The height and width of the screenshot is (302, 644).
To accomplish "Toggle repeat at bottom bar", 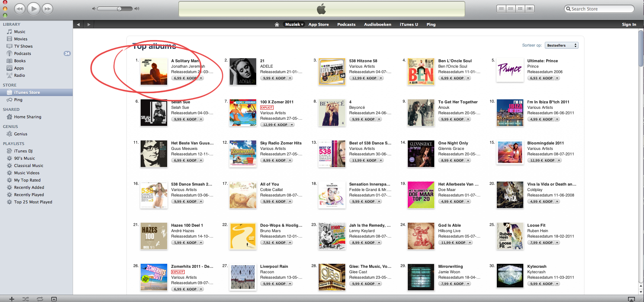I will [x=40, y=299].
